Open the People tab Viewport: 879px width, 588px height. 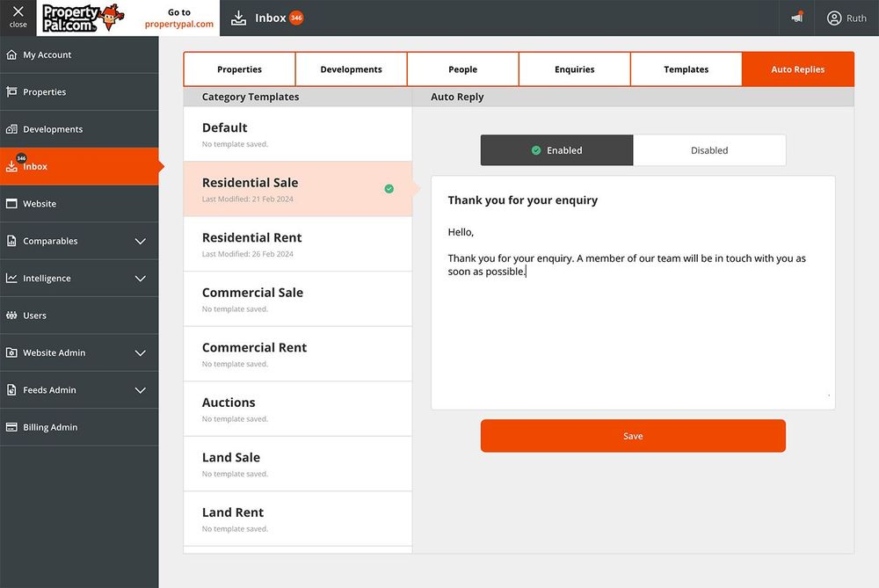click(462, 69)
